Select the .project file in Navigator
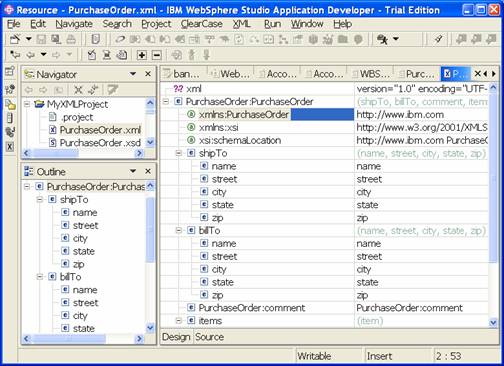 point(77,117)
